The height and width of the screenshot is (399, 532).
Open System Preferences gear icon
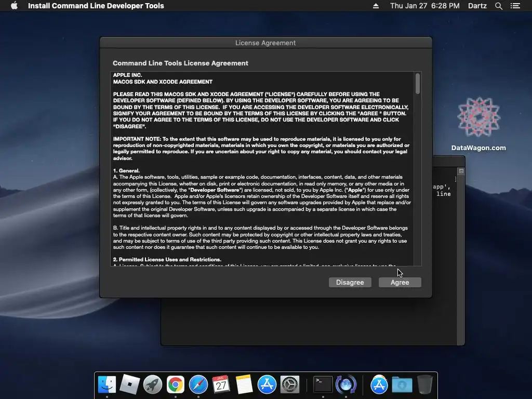(290, 384)
